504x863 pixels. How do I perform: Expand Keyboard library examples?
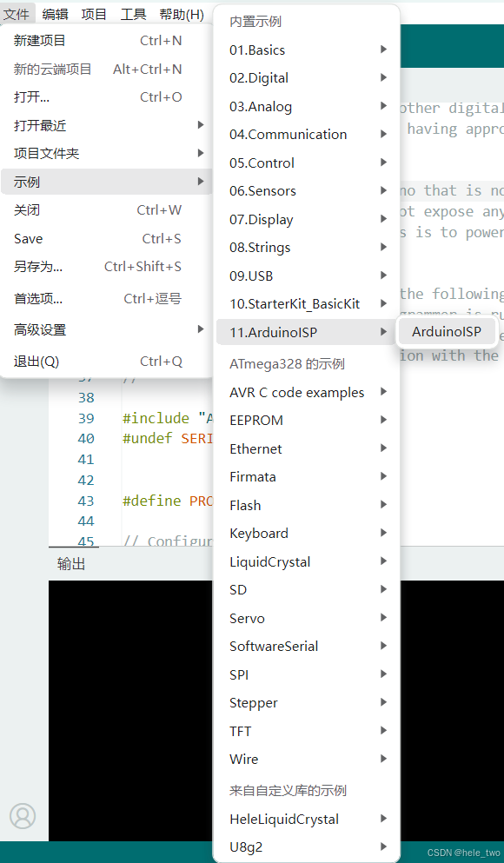pos(307,534)
